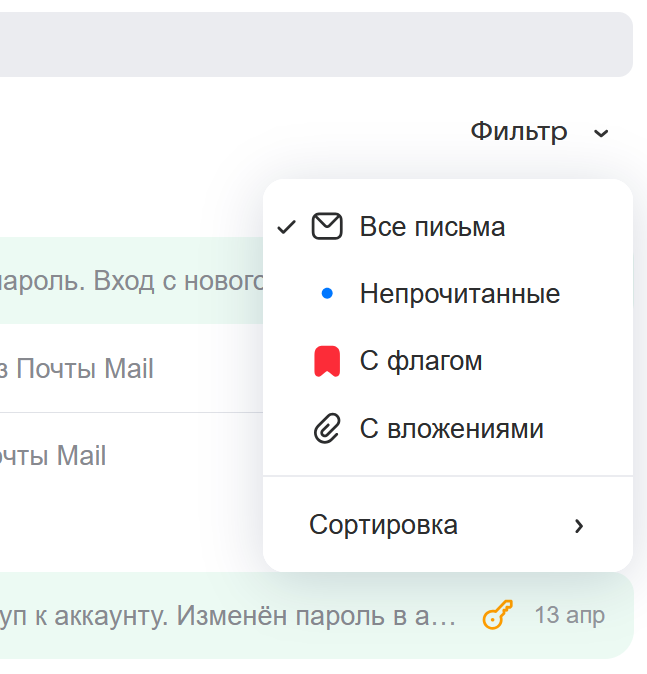Click the 13 апр date label
The width and height of the screenshot is (647, 674).
[569, 615]
